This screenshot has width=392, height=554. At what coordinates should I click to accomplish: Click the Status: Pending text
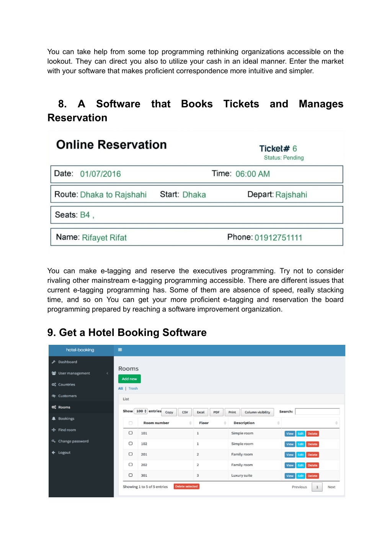point(284,158)
